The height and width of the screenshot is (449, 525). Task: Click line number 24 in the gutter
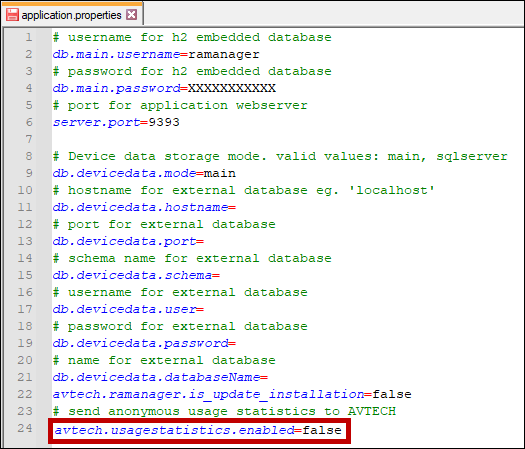25,428
